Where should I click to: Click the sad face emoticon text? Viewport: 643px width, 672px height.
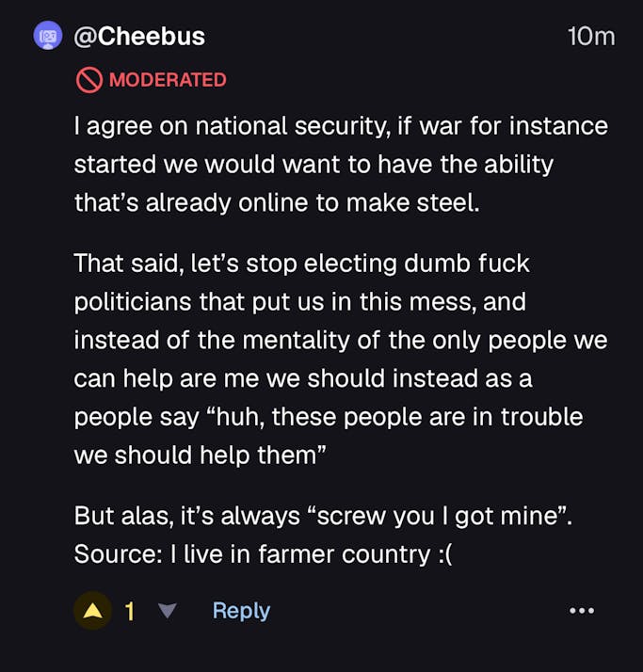pyautogui.click(x=442, y=553)
